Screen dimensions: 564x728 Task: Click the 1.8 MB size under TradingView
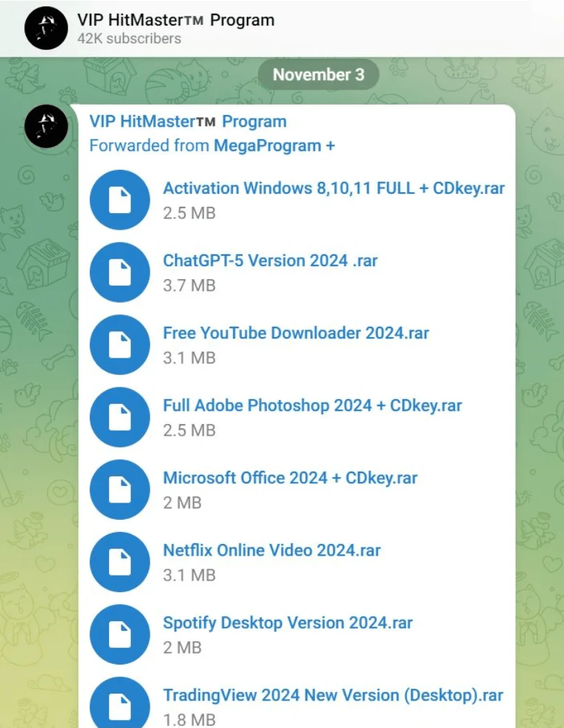190,719
